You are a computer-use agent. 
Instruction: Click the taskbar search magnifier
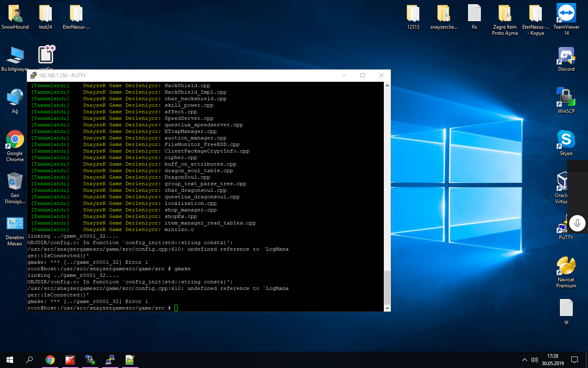(29, 360)
